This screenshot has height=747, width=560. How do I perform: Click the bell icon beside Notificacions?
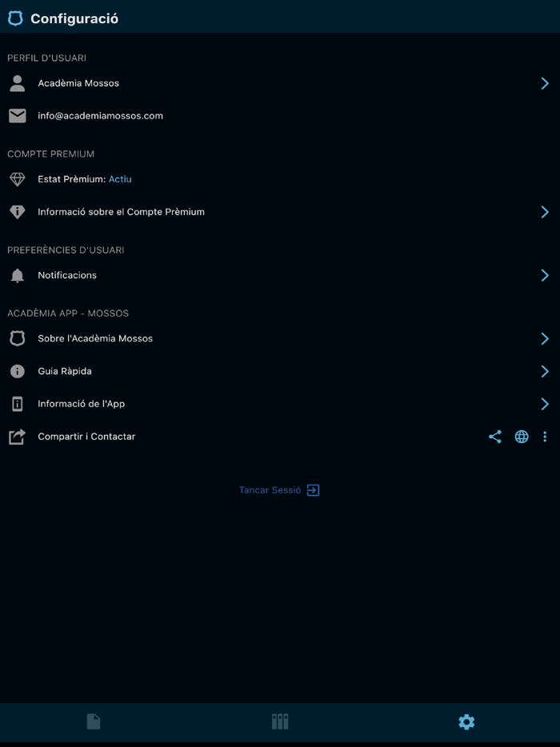(x=17, y=275)
